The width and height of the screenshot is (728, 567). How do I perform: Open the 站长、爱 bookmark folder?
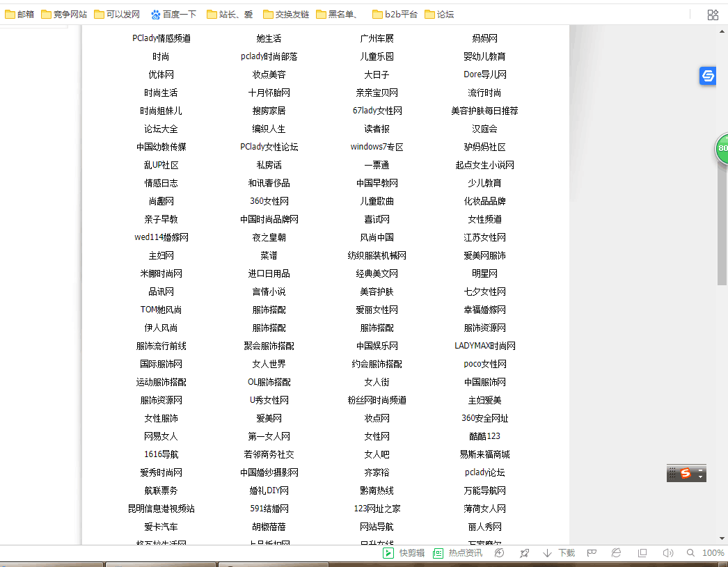pyautogui.click(x=230, y=15)
